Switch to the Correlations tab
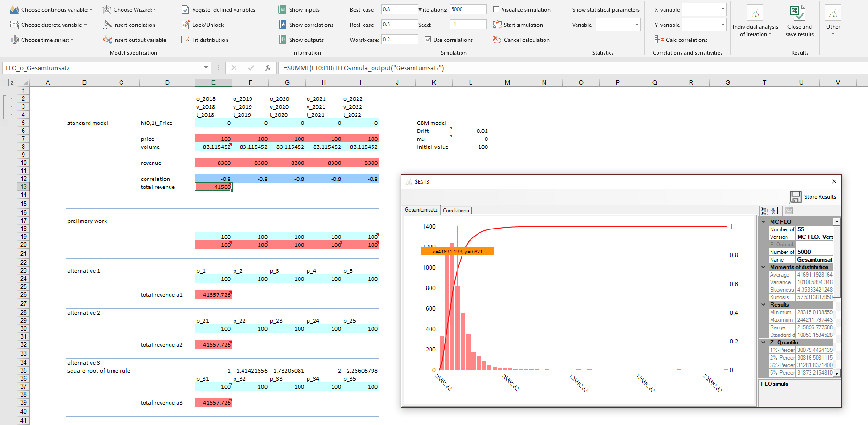The width and height of the screenshot is (868, 425). click(x=455, y=211)
